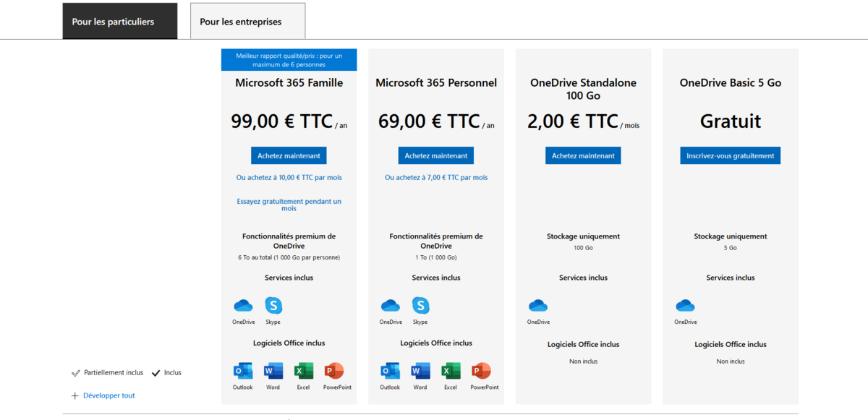
Task: Switch to the Pour les particuliers tab
Action: point(119,21)
